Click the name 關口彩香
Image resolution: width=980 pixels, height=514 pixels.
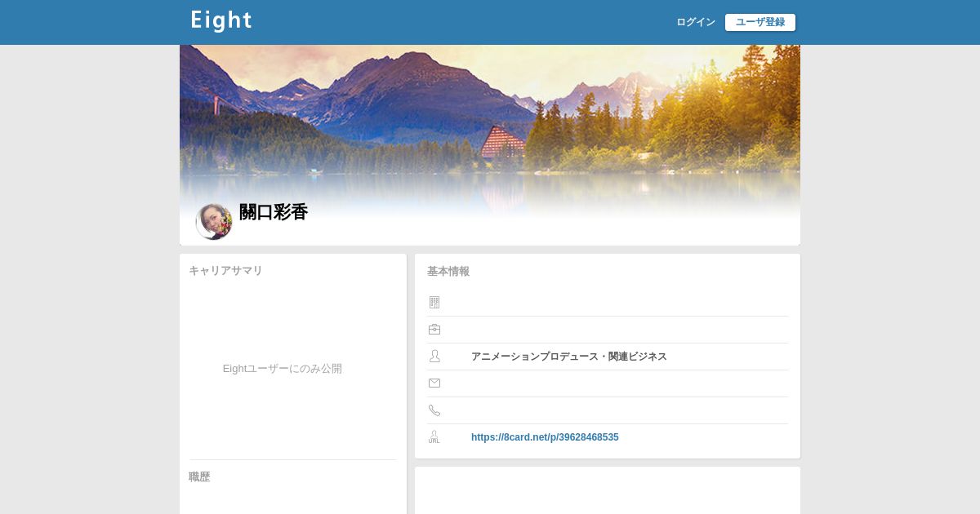(274, 212)
